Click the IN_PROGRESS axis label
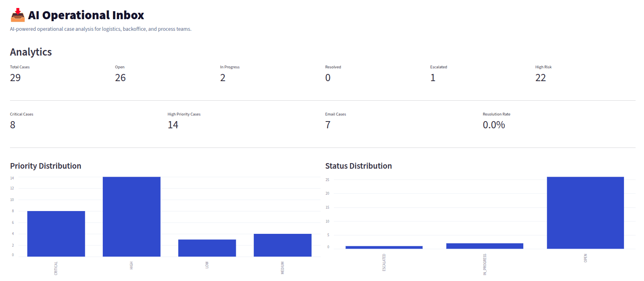Image resolution: width=644 pixels, height=281 pixels. pyautogui.click(x=485, y=264)
